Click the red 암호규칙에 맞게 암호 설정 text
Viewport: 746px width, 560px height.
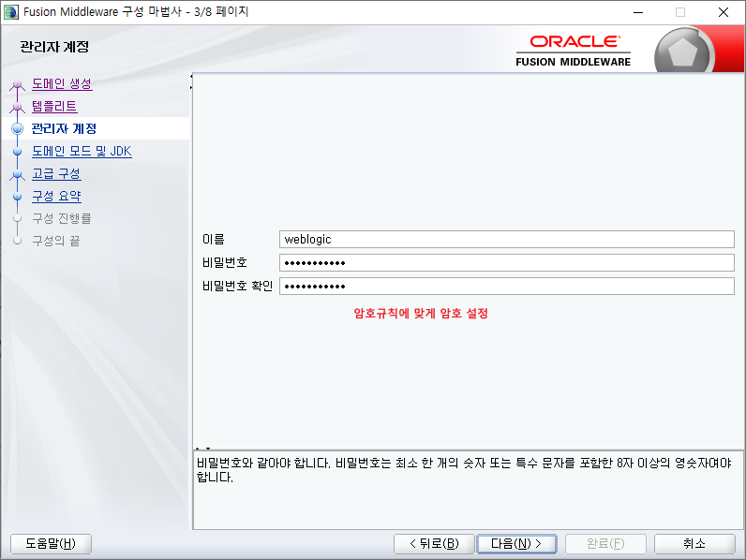click(421, 314)
